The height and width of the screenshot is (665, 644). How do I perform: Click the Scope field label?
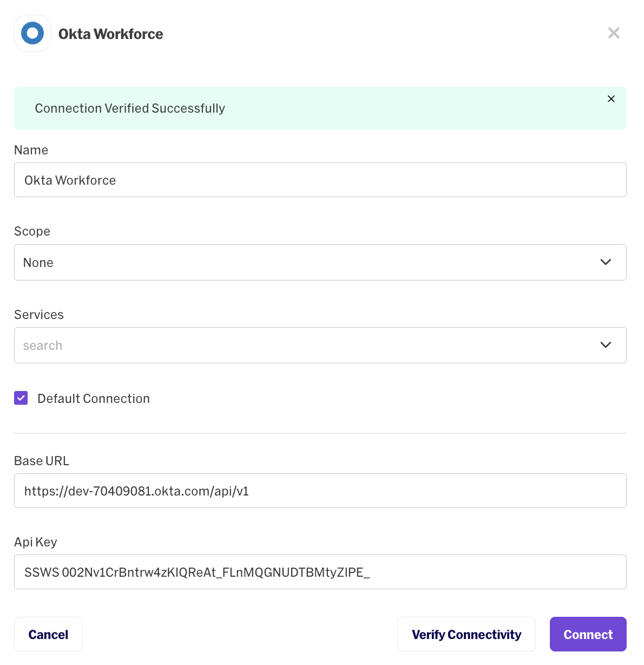[x=32, y=231]
